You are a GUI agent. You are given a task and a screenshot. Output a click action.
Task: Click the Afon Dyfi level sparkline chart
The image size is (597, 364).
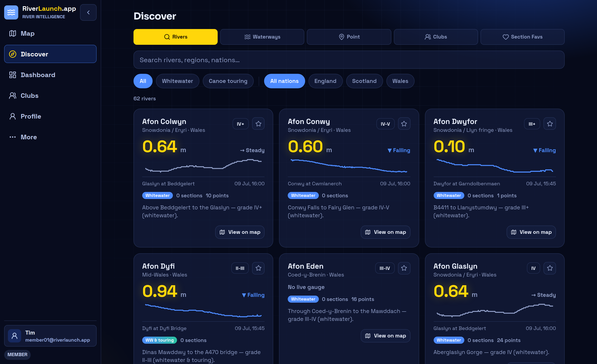[x=203, y=311]
